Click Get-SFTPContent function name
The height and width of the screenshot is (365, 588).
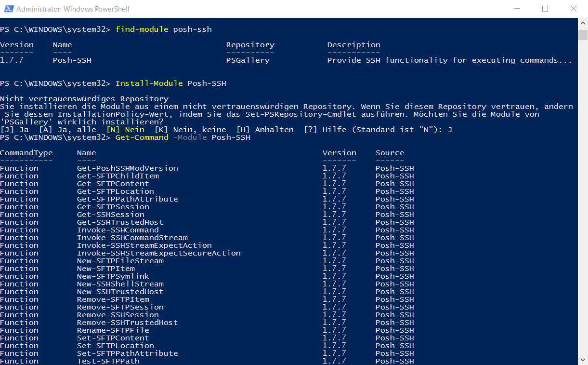(113, 184)
